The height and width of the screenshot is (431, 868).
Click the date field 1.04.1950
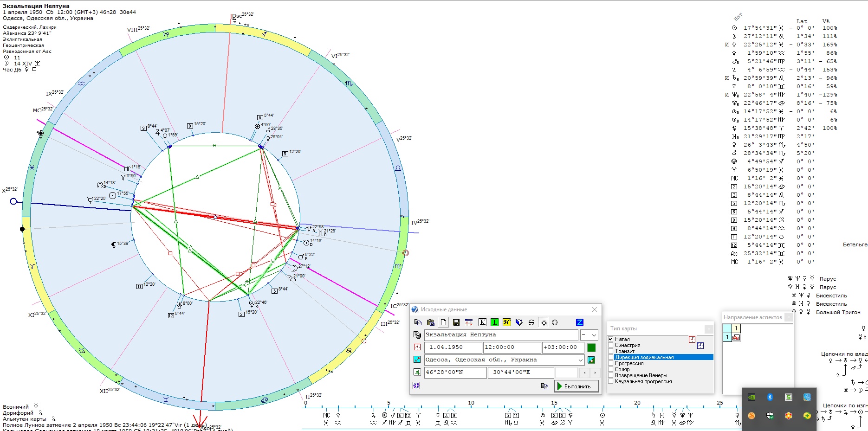coord(453,347)
